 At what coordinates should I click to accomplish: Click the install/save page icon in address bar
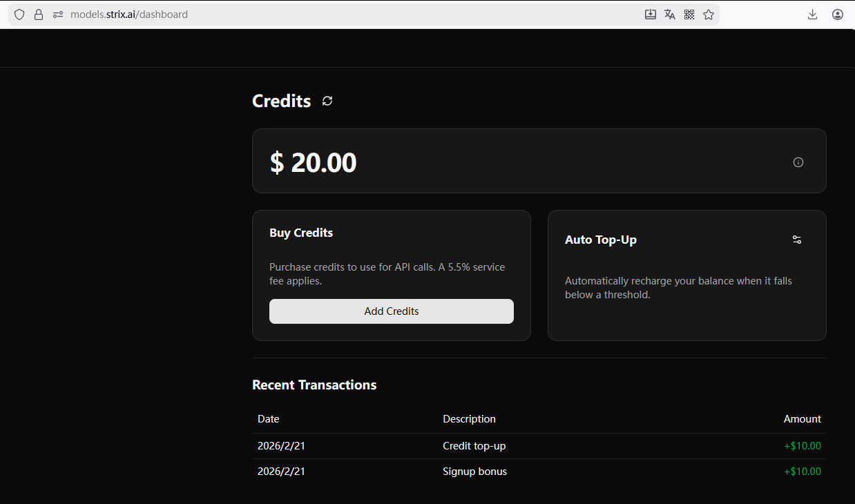651,14
